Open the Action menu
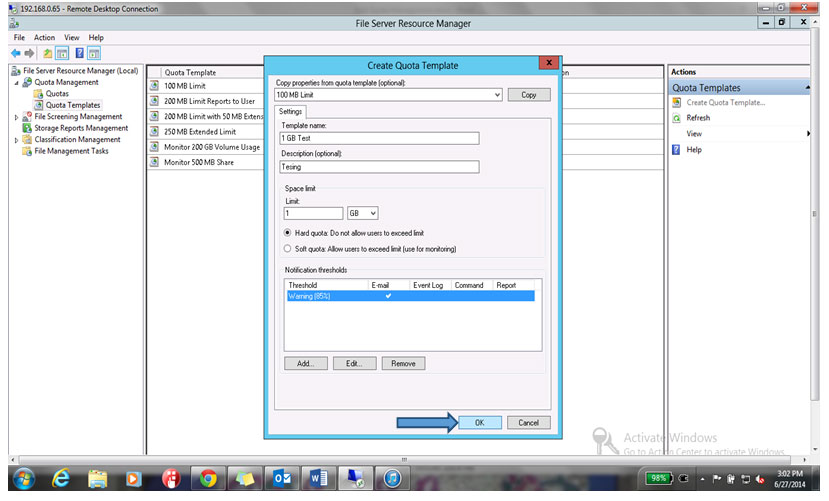829x501 pixels. (44, 38)
